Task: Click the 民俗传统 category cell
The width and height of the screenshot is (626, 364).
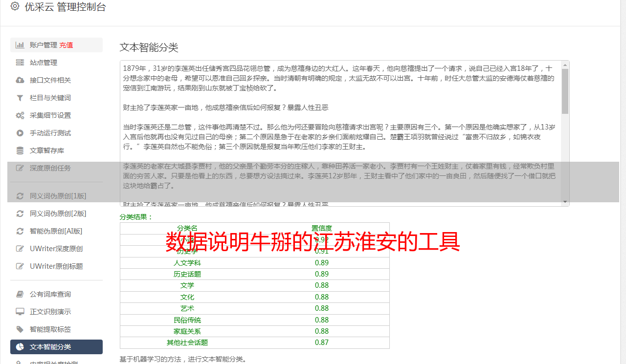Action: 187,320
